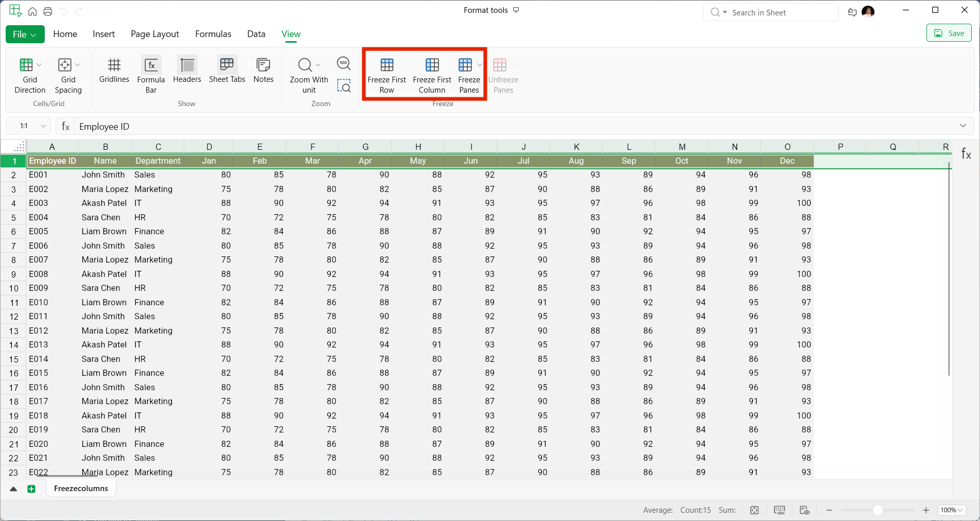Expand the formula bar chevron
This screenshot has width=980, height=521.
click(962, 126)
